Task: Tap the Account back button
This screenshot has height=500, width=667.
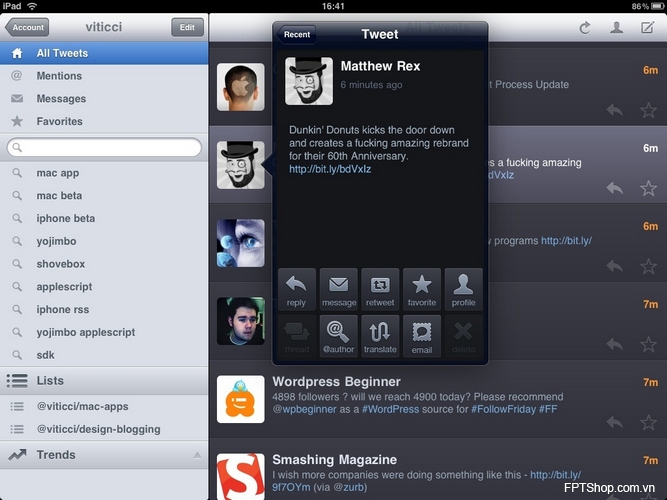Action: 27,27
